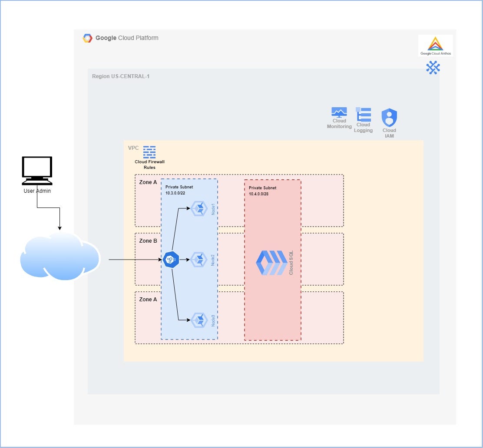Image resolution: width=483 pixels, height=448 pixels.
Task: Select the Kubernetes control plane heptagon icon
Action: point(171,259)
